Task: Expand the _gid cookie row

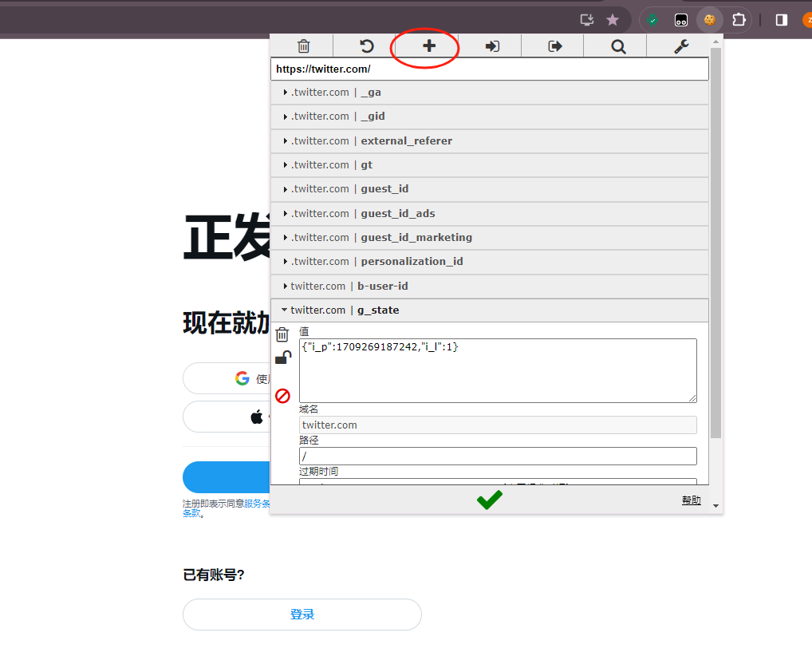Action: pyautogui.click(x=490, y=116)
